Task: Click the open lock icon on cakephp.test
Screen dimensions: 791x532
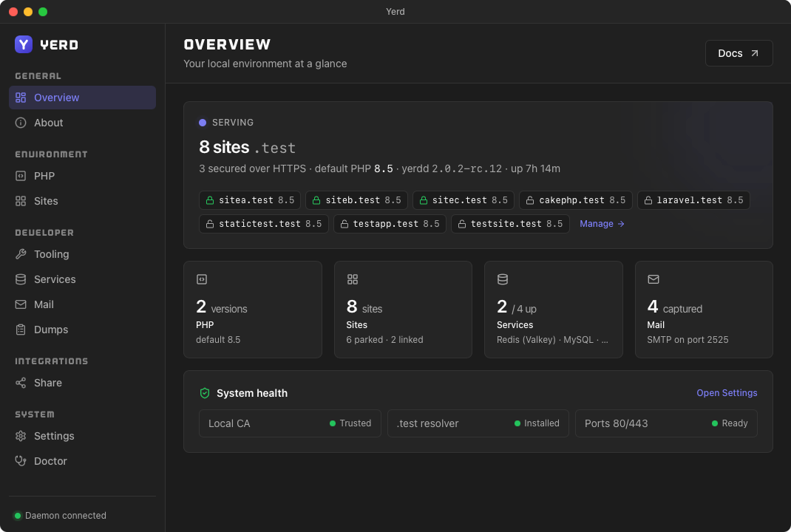Action: pos(530,200)
